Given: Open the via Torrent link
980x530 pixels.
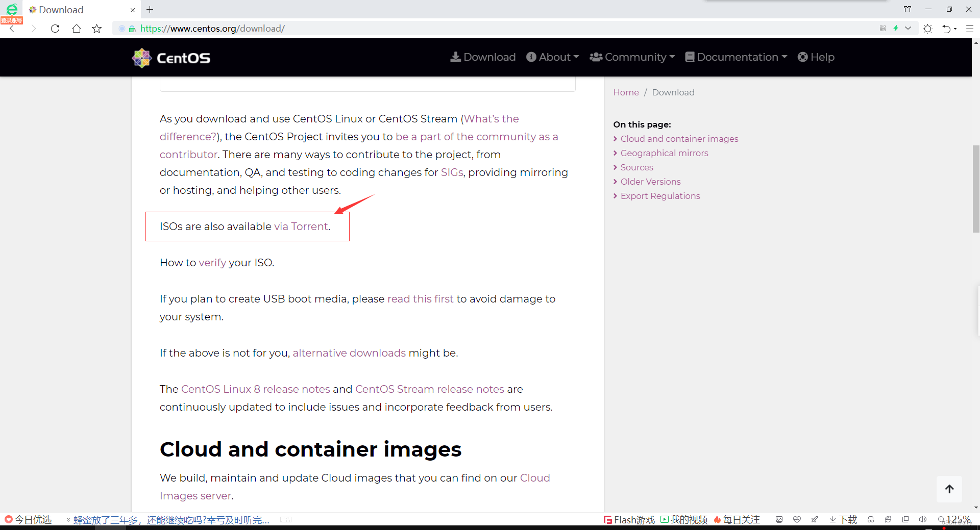Looking at the screenshot, I should 301,226.
